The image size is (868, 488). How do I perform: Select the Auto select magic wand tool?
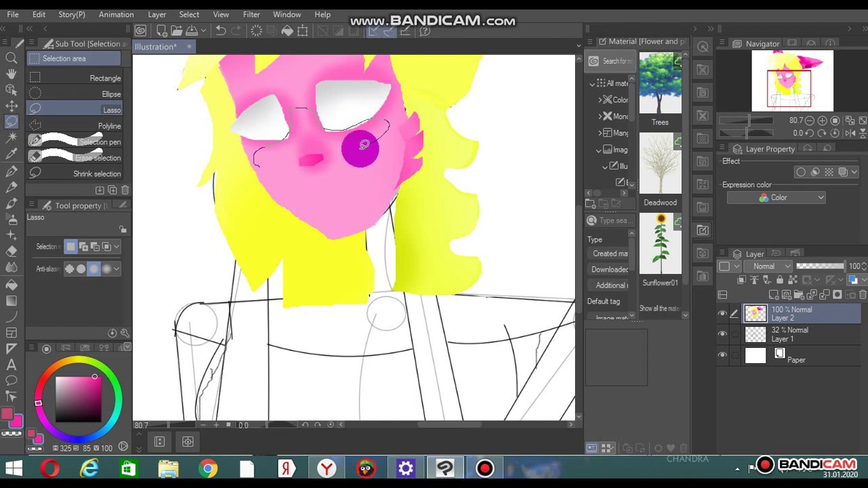pyautogui.click(x=12, y=138)
